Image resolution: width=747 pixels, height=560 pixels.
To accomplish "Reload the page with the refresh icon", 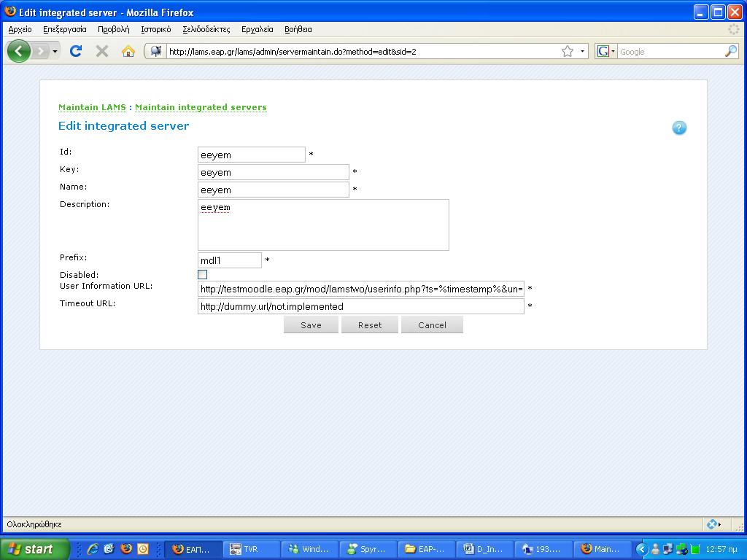I will pos(75,51).
